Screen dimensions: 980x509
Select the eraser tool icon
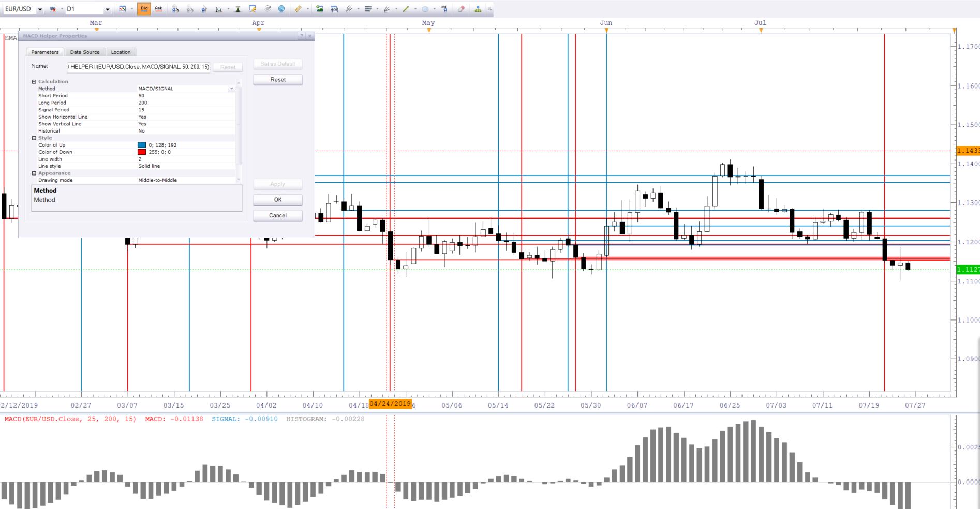pos(461,9)
